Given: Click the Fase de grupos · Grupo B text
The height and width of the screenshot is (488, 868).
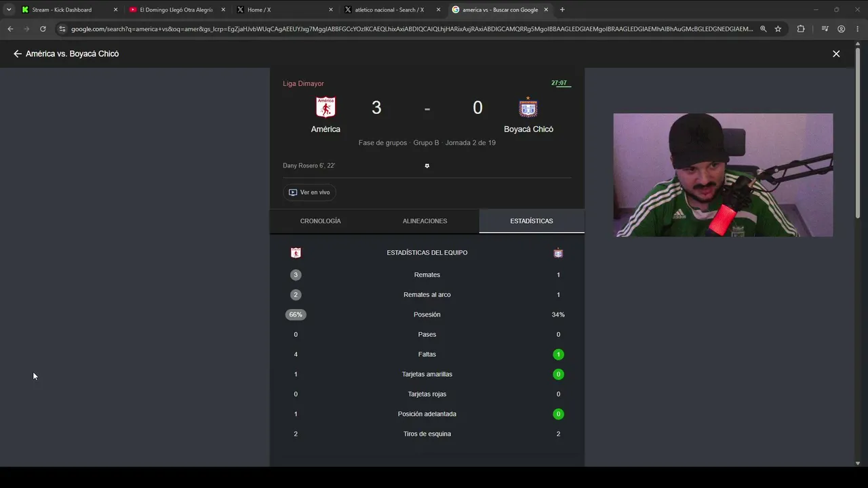Looking at the screenshot, I should [399, 143].
